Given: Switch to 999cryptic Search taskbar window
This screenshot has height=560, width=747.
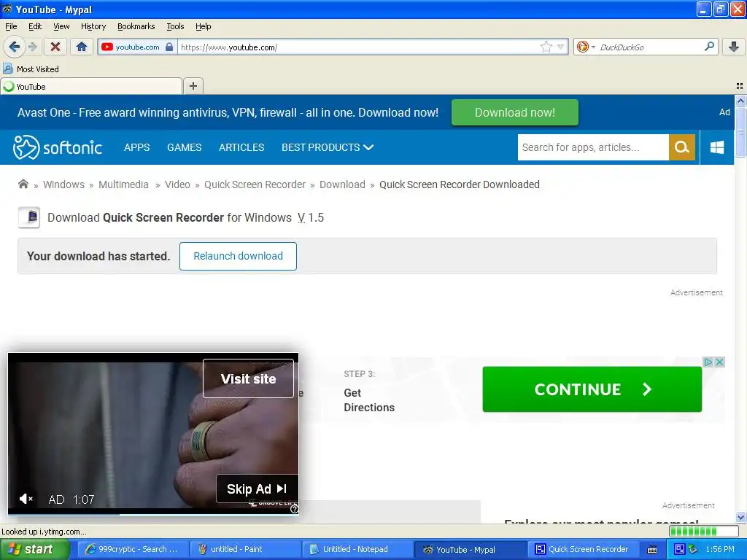Looking at the screenshot, I should (131, 549).
